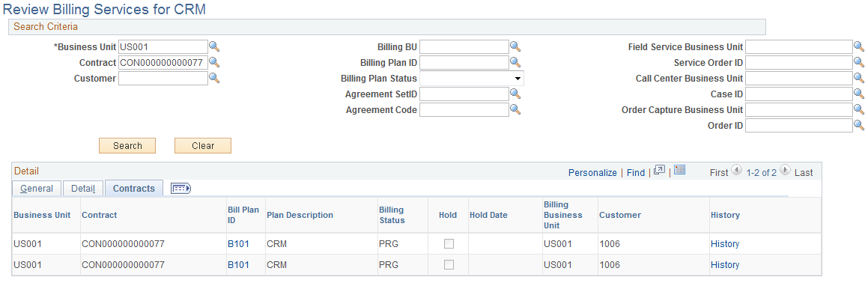Open lookup for Billing Plan ID
The height and width of the screenshot is (283, 868).
pos(515,63)
